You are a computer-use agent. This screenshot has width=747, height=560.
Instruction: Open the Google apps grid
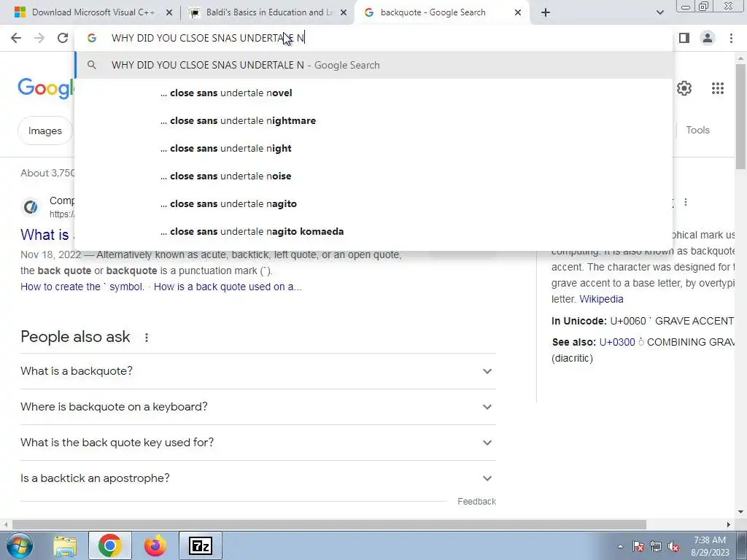718,88
